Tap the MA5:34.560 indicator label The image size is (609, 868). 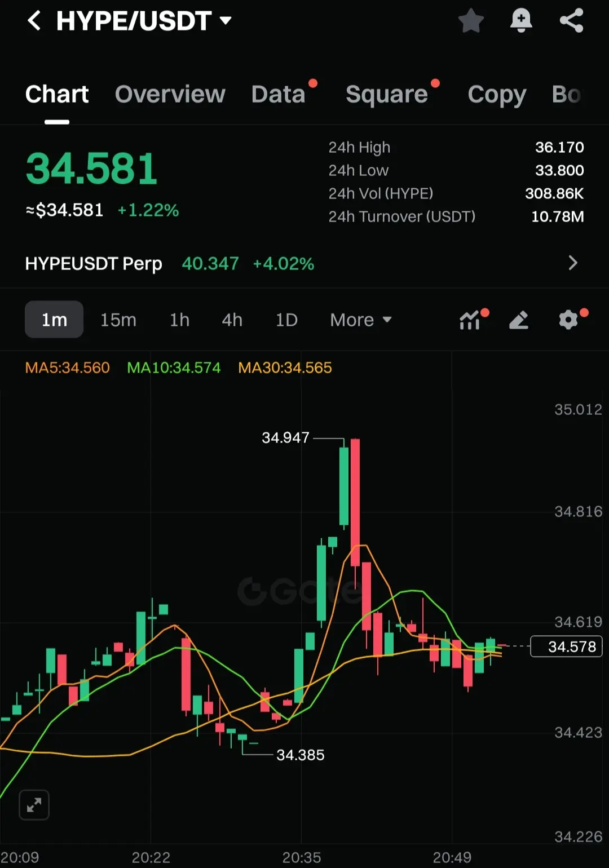point(68,368)
